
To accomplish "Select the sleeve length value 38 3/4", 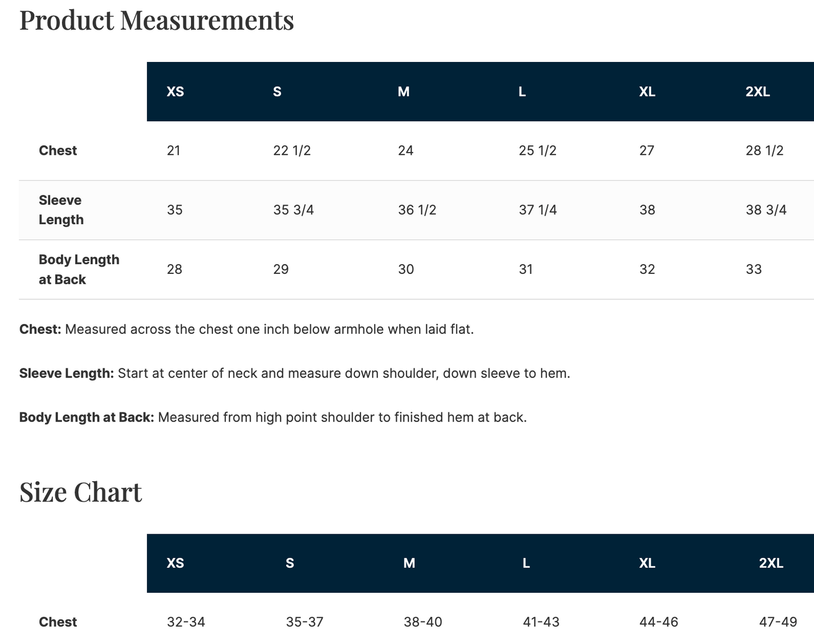I will [x=766, y=210].
